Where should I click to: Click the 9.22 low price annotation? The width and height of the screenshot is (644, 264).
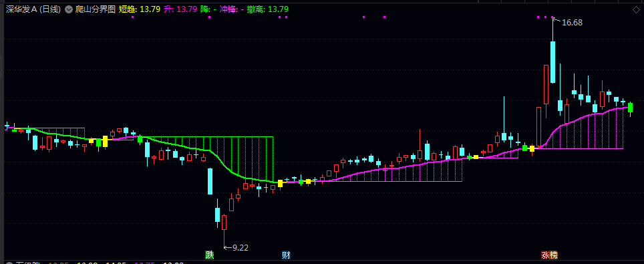coord(240,247)
